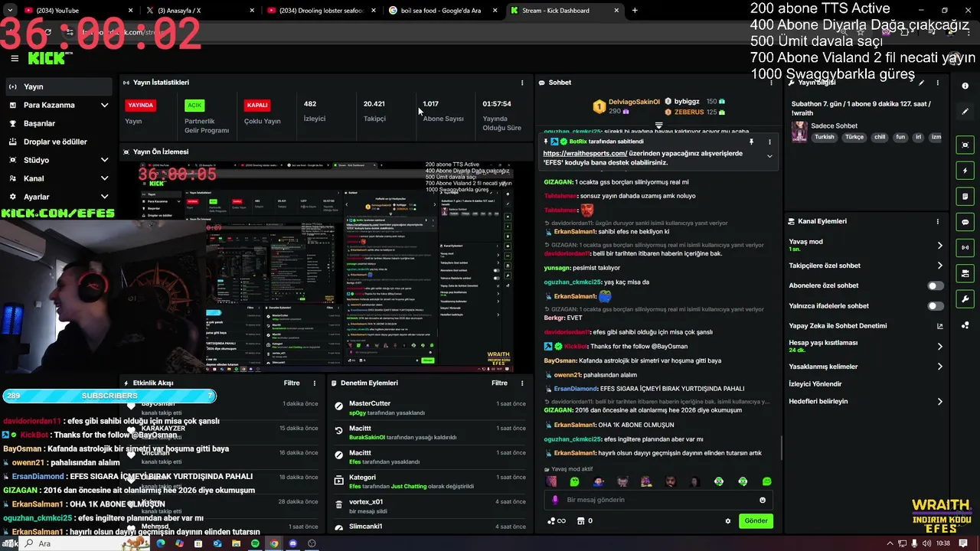Screen dimensions: 980x551
Task: Open Yasaklanmış kelimeler chevron
Action: click(939, 367)
